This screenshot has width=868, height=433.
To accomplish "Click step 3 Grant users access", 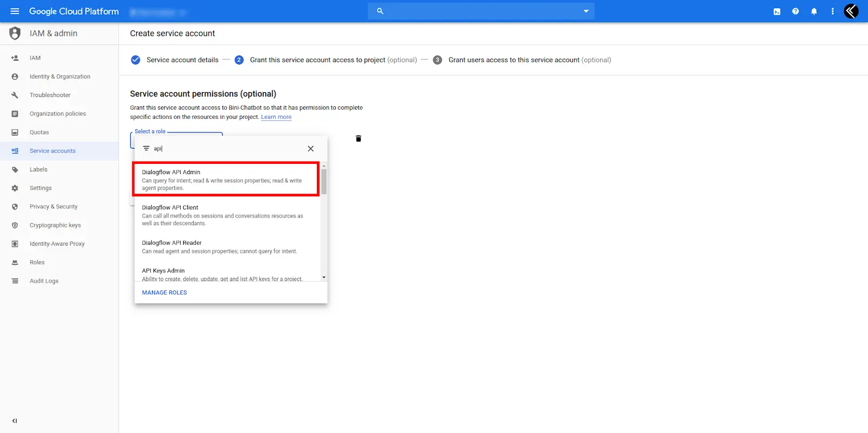I will coord(522,60).
